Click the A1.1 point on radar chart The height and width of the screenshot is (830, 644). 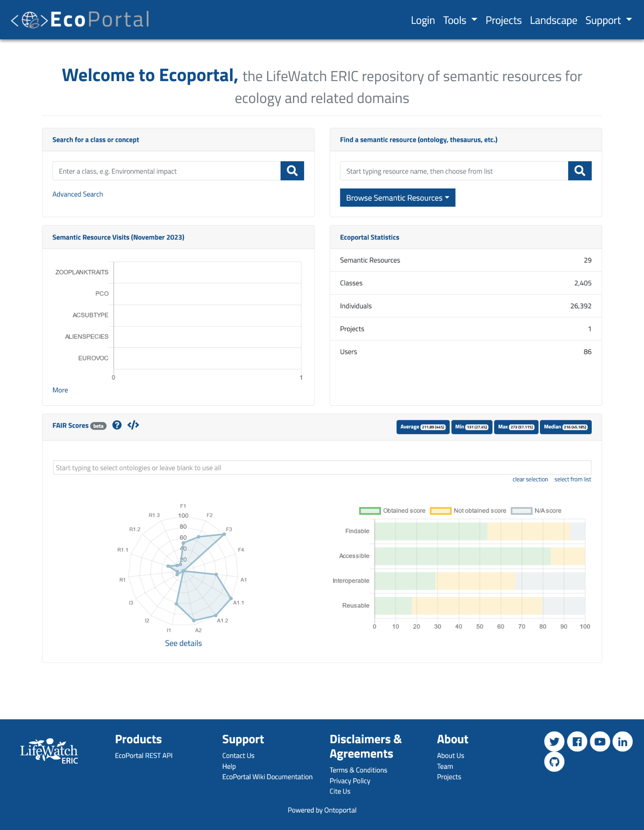tap(231, 598)
